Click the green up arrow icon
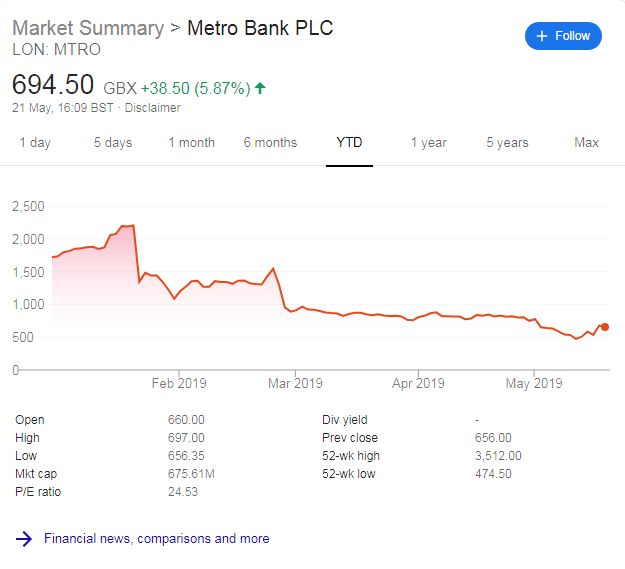The width and height of the screenshot is (625, 569). click(260, 88)
